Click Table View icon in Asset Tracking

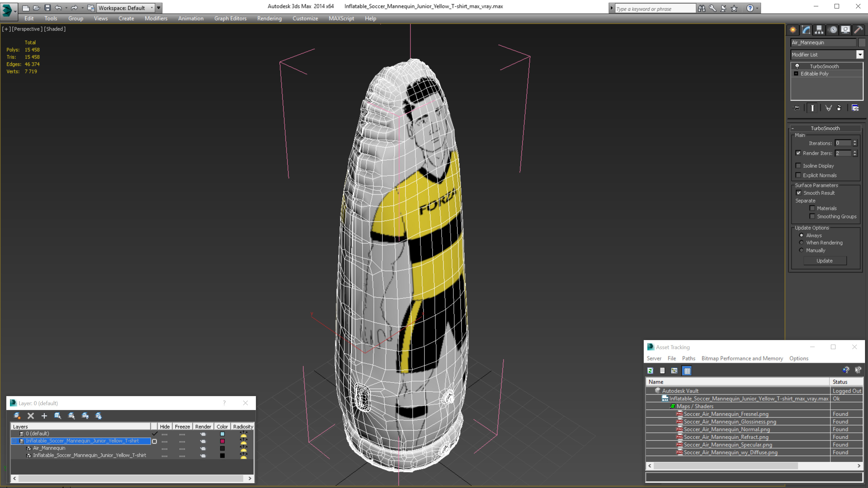(687, 371)
